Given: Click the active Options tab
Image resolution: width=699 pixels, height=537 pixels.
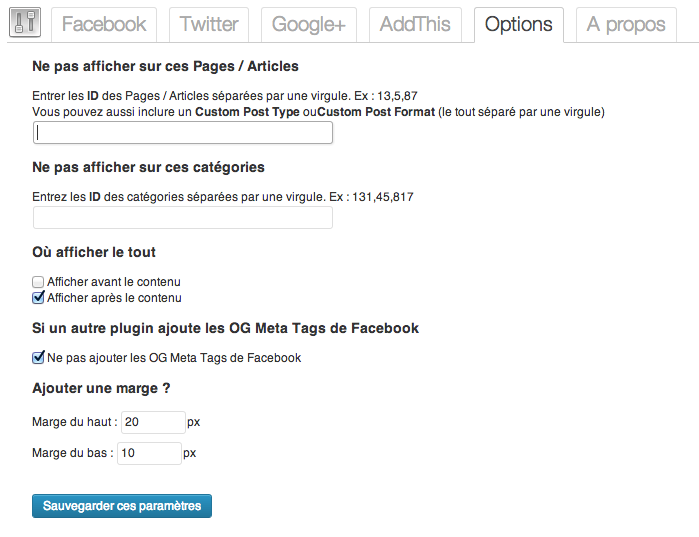Looking at the screenshot, I should [518, 24].
